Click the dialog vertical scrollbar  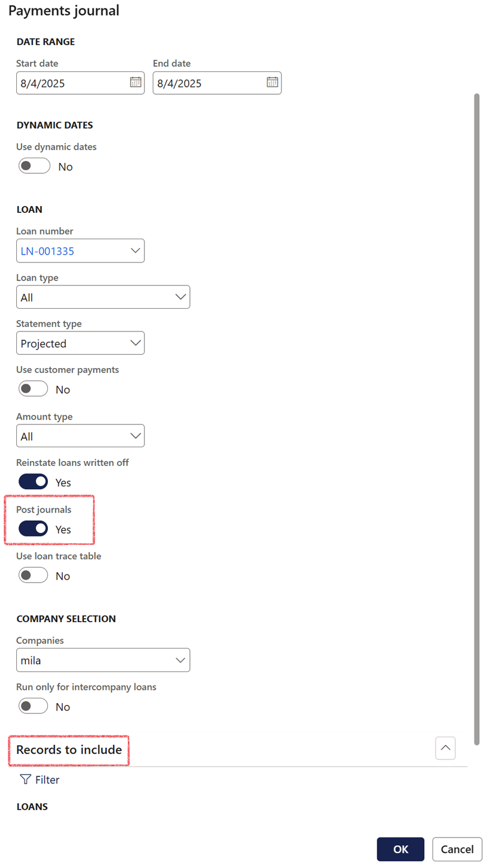[x=477, y=418]
